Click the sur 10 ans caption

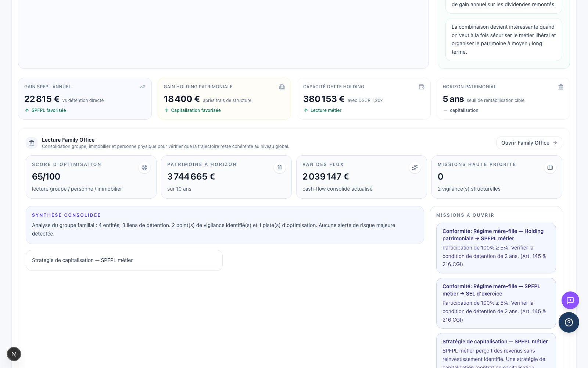click(179, 189)
